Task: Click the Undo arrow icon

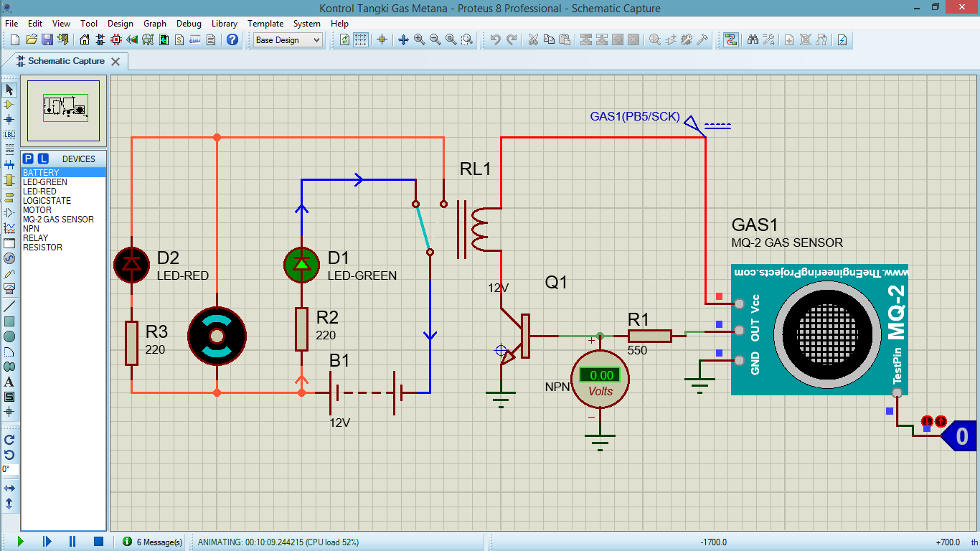Action: [495, 40]
